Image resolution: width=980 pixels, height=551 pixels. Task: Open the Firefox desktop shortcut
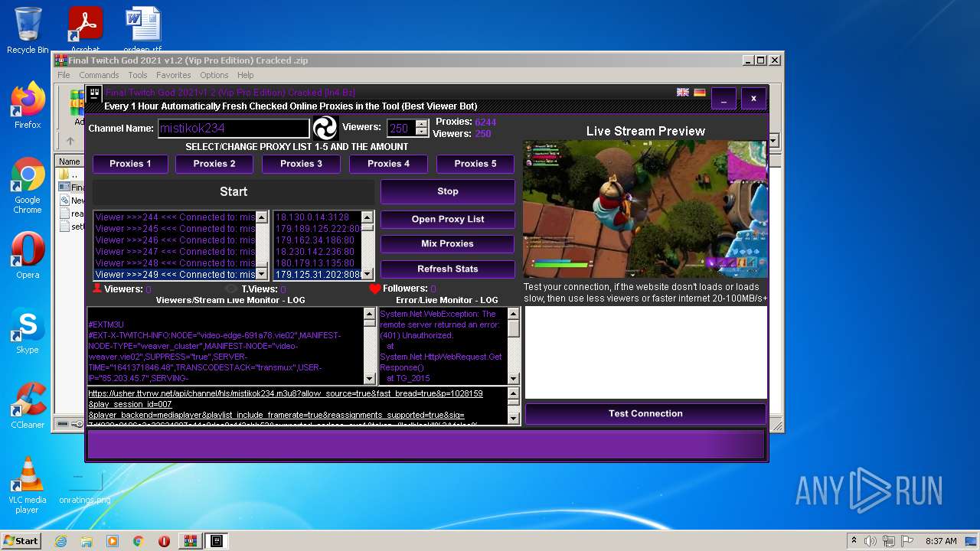click(x=28, y=106)
